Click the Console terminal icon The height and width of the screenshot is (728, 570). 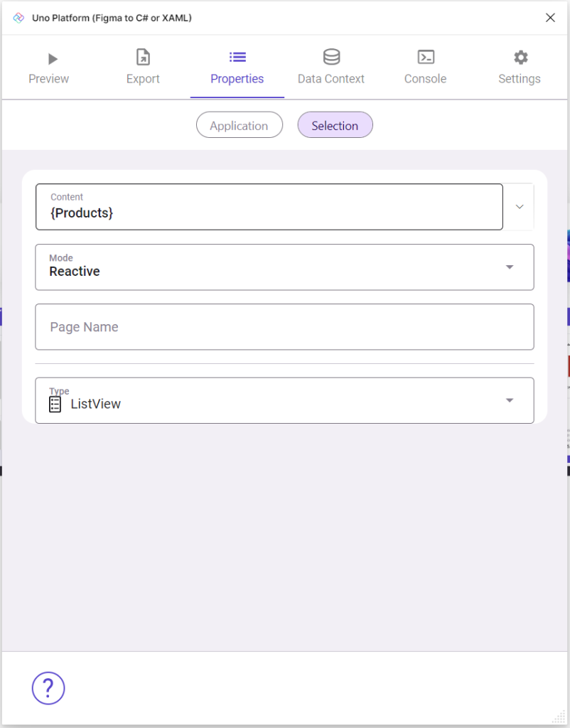(425, 58)
